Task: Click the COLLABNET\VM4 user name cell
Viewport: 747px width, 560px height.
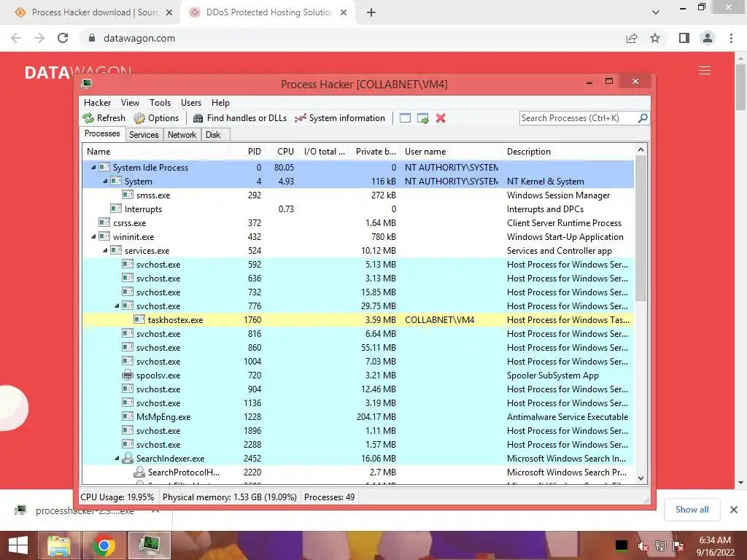Action: pyautogui.click(x=440, y=320)
